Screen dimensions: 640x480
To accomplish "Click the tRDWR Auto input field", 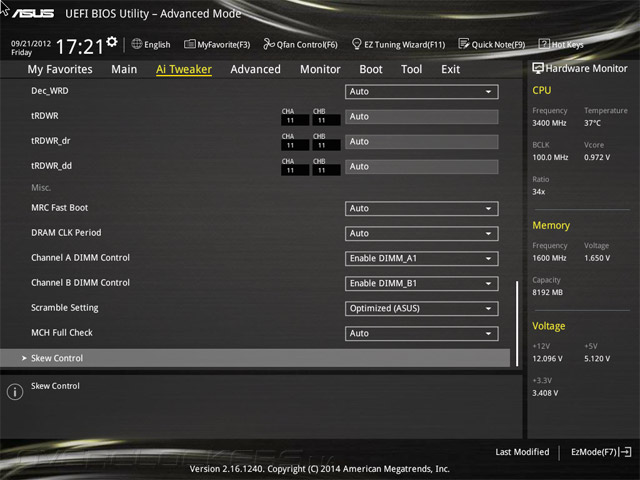I will pyautogui.click(x=421, y=117).
